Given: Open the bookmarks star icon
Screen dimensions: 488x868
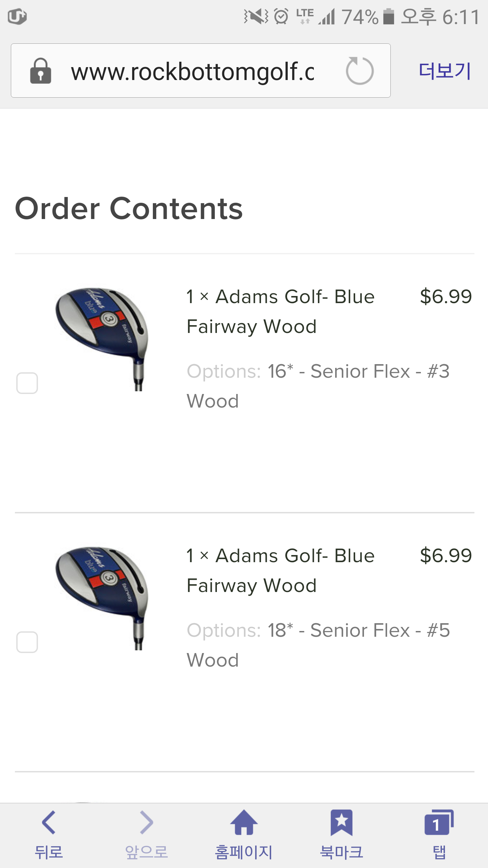Looking at the screenshot, I should pos(341,823).
